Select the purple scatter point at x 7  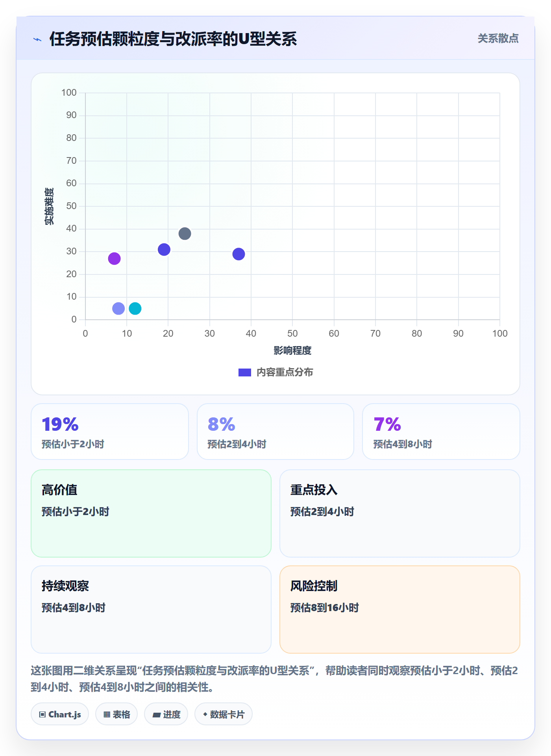(114, 259)
